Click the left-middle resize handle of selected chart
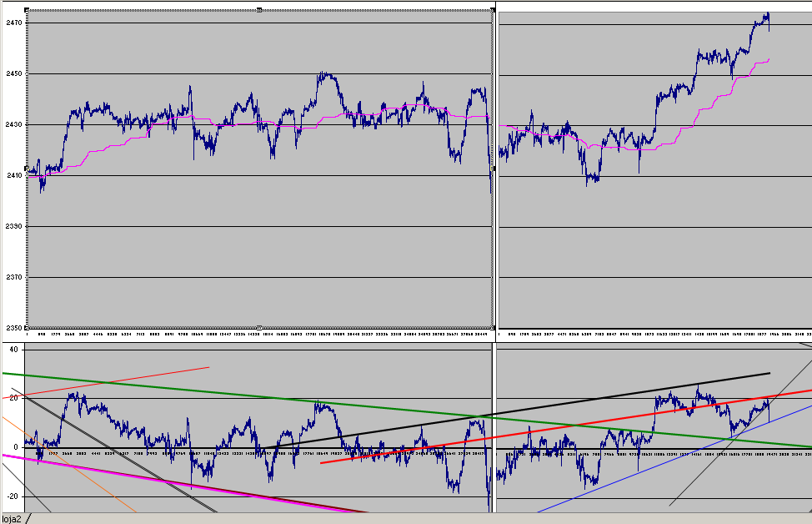Image resolution: width=812 pixels, height=524 pixels. point(27,169)
